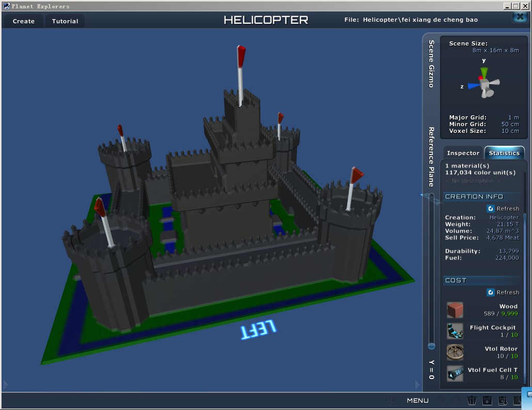Image resolution: width=532 pixels, height=410 pixels.
Task: Expand the left panel arrow
Action: pyautogui.click(x=6, y=385)
